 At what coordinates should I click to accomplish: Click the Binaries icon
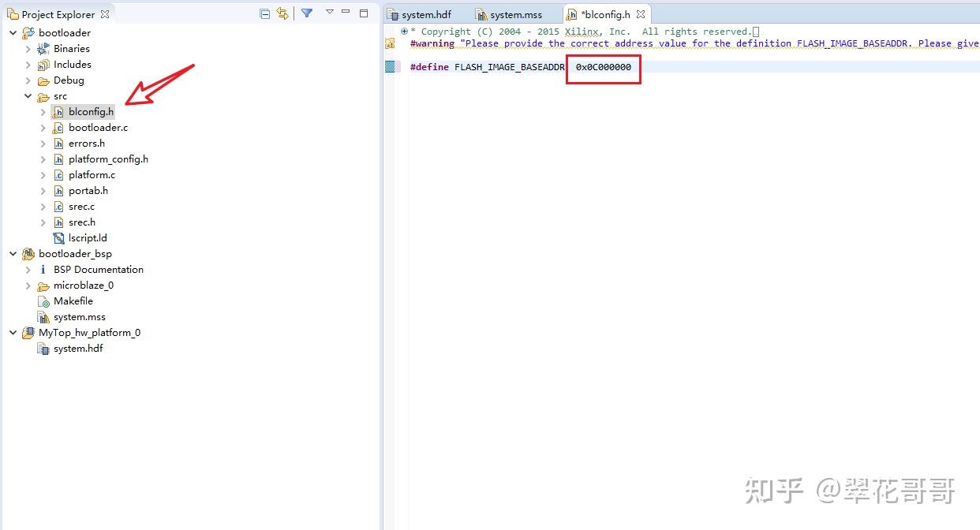tap(43, 49)
